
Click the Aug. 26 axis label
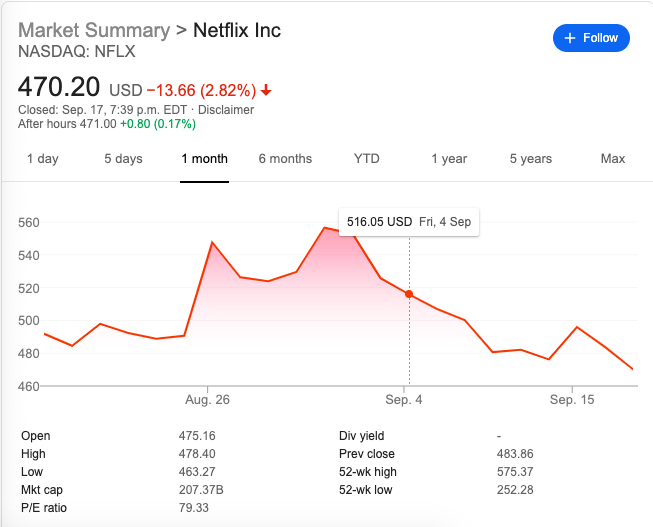[207, 400]
